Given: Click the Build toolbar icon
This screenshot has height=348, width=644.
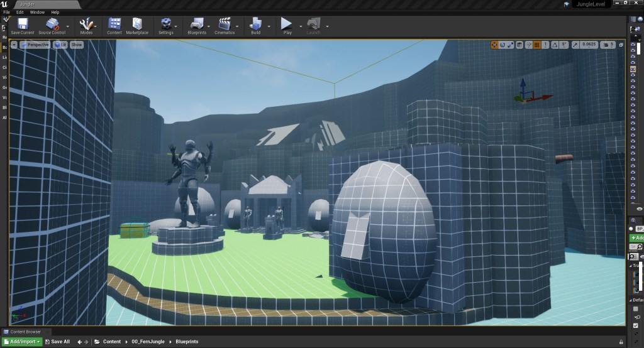Looking at the screenshot, I should [x=256, y=25].
